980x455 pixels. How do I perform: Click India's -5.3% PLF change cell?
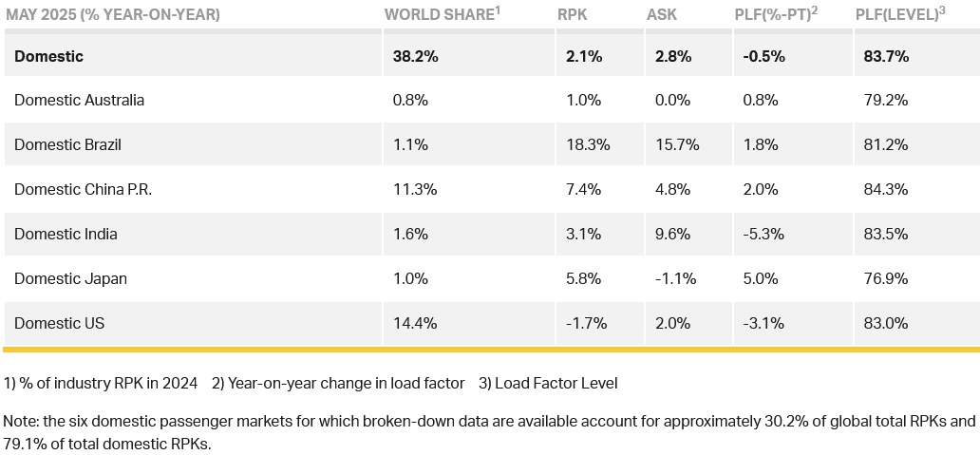tap(763, 235)
